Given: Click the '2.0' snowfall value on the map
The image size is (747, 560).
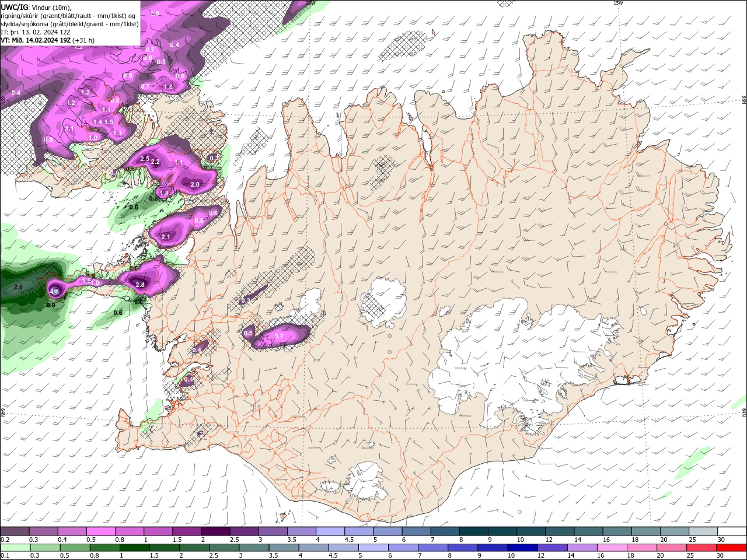Looking at the screenshot, I should click(194, 184).
